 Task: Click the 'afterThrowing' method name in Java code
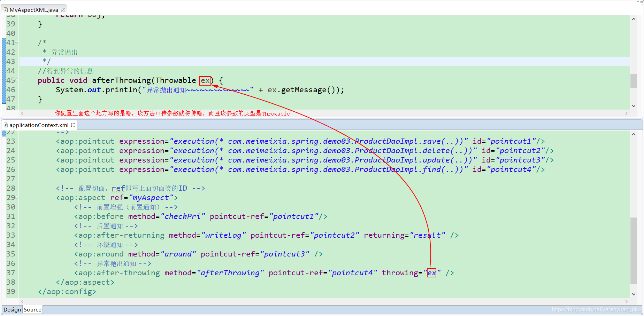122,80
